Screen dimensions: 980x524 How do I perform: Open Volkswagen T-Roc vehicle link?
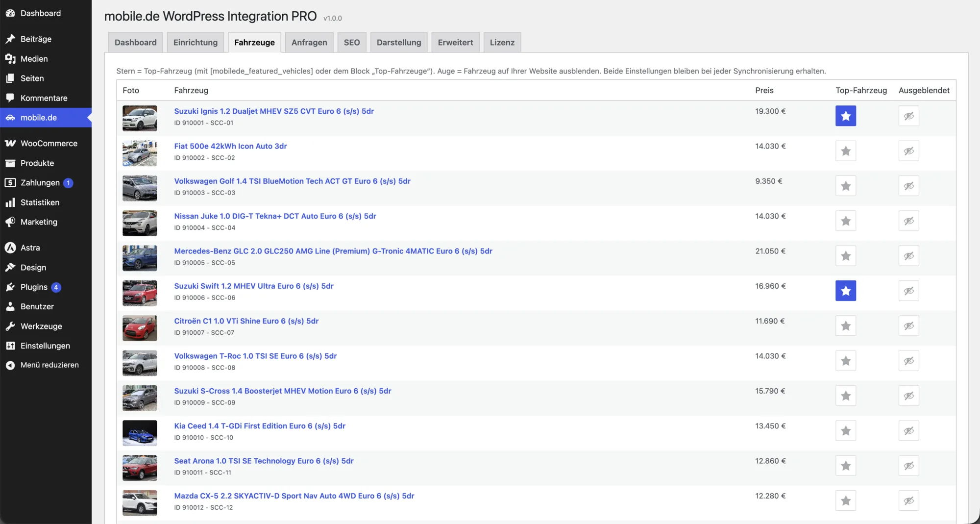click(x=255, y=356)
